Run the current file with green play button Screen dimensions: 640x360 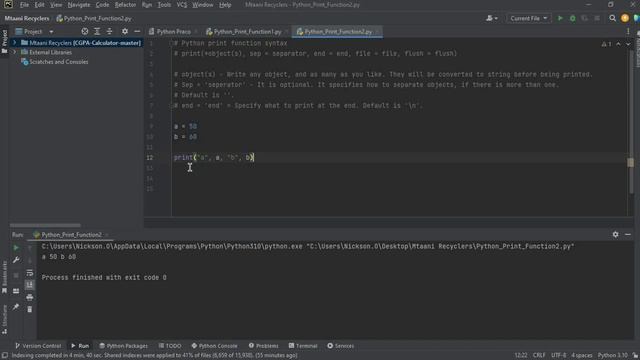(560, 18)
